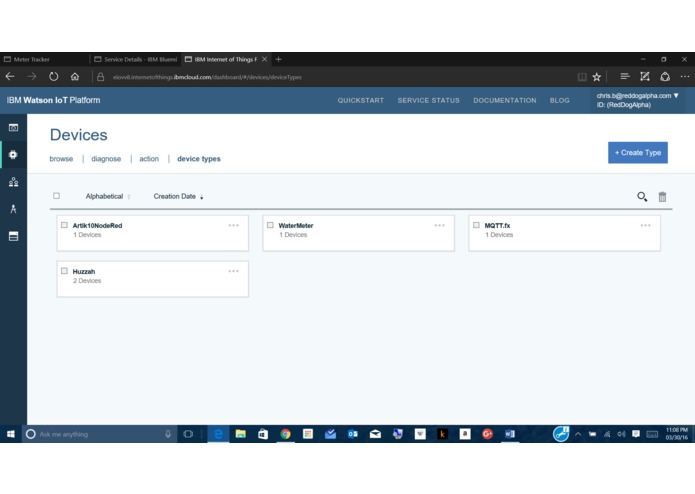Image resolution: width=695 pixels, height=494 pixels.
Task: Click Cortana microphone icon
Action: [x=168, y=434]
